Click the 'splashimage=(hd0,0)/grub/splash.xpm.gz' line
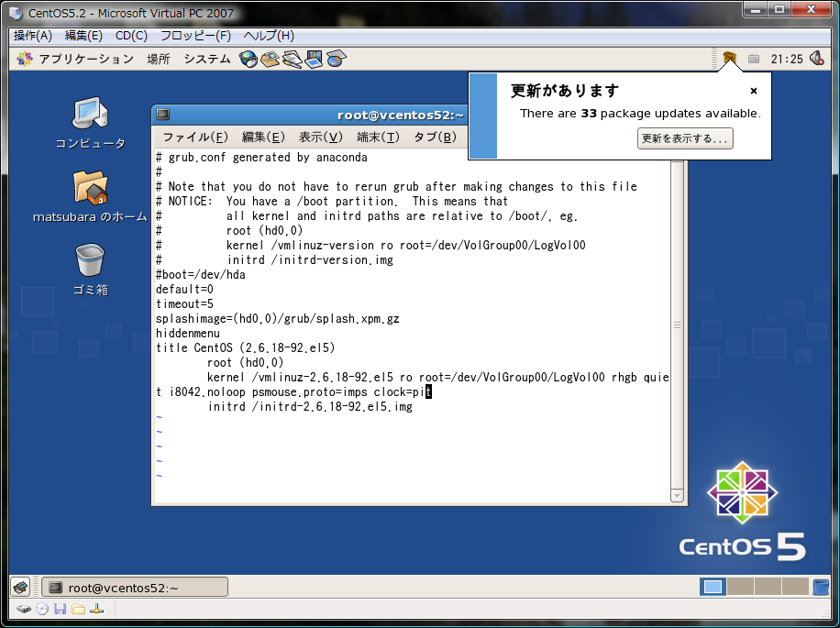Viewport: 840px width, 628px height. (x=278, y=318)
